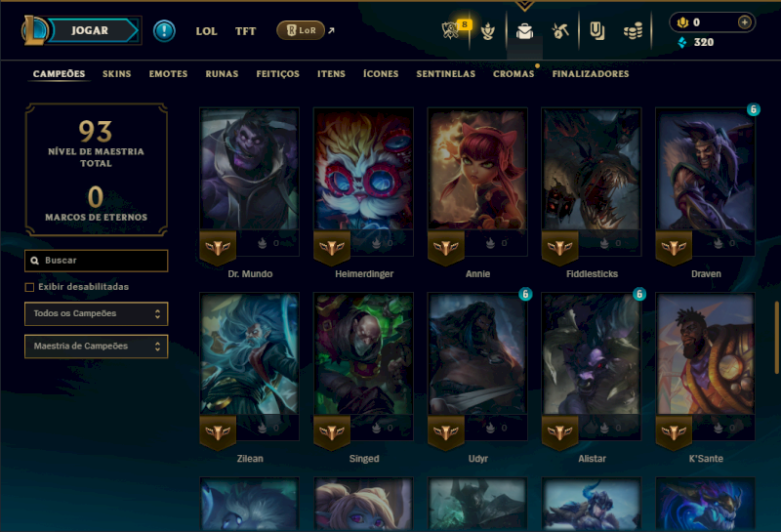Expand the Todos os Campeões dropdown
The height and width of the screenshot is (532, 781).
click(x=96, y=313)
